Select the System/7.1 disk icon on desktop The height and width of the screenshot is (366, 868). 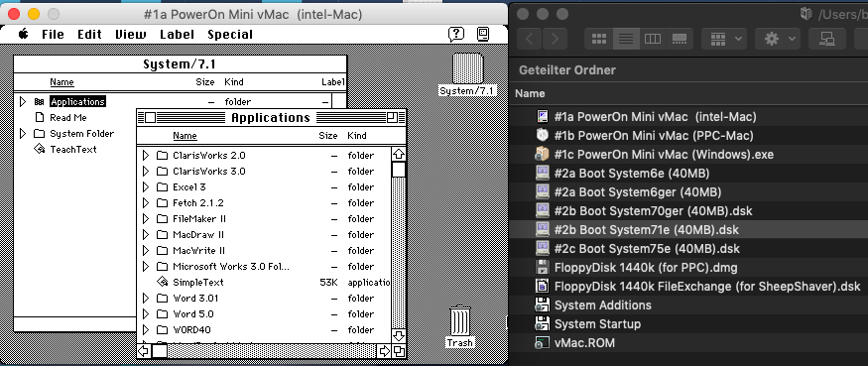pos(468,74)
